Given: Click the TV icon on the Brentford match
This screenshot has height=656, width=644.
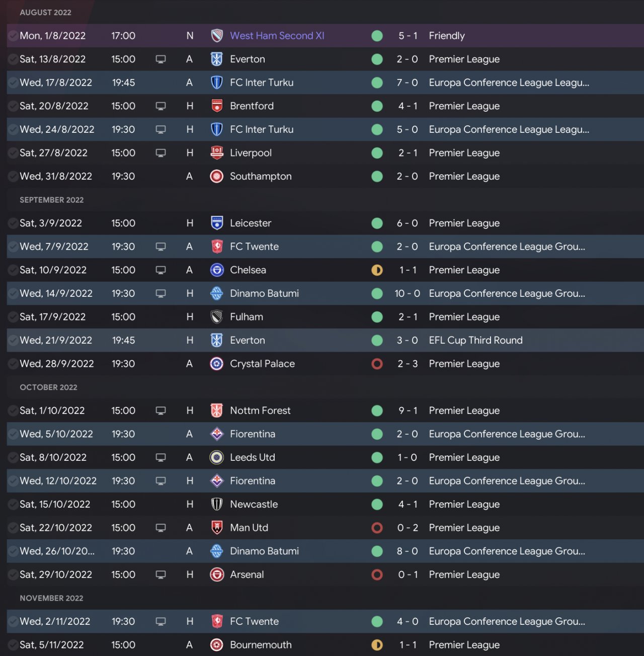Looking at the screenshot, I should click(161, 106).
